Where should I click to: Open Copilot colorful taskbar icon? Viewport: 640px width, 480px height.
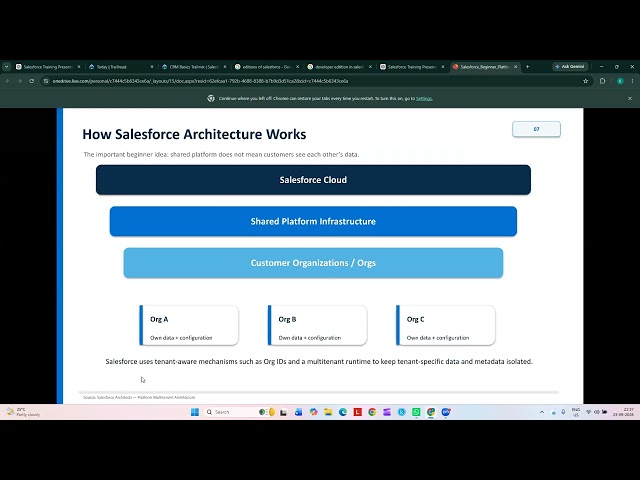[313, 412]
